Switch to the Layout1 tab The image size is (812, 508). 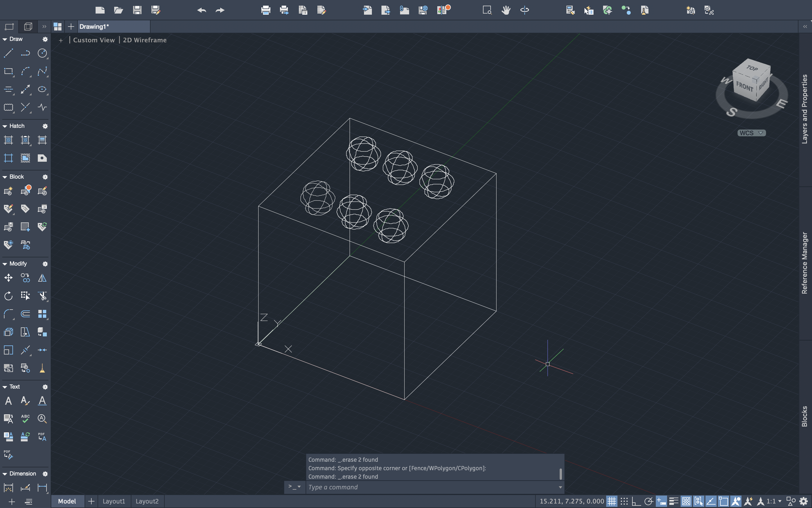pos(114,501)
